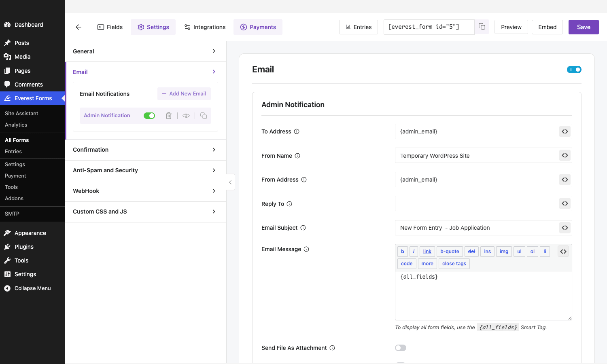The width and height of the screenshot is (607, 364).
Task: Click the Preview button
Action: coord(511,27)
